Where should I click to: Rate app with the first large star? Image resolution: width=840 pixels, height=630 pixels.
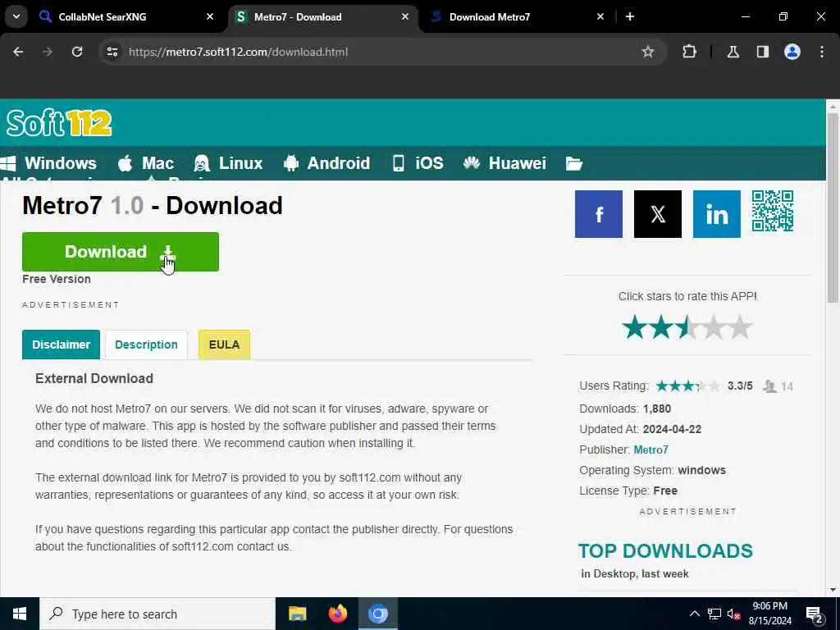(635, 327)
